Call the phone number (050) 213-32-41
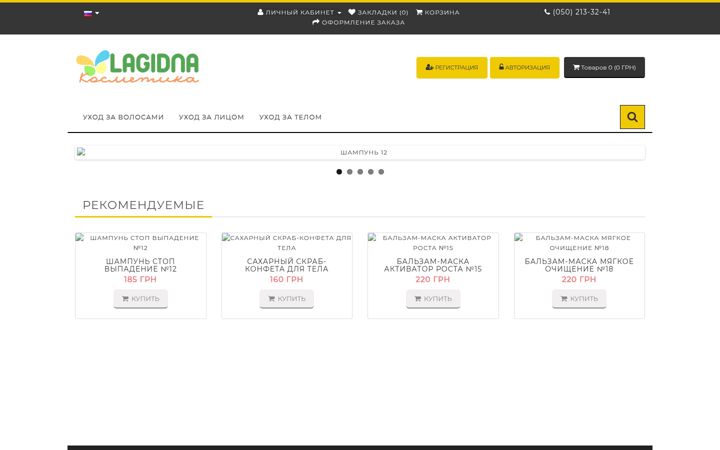The width and height of the screenshot is (720, 450). click(577, 12)
